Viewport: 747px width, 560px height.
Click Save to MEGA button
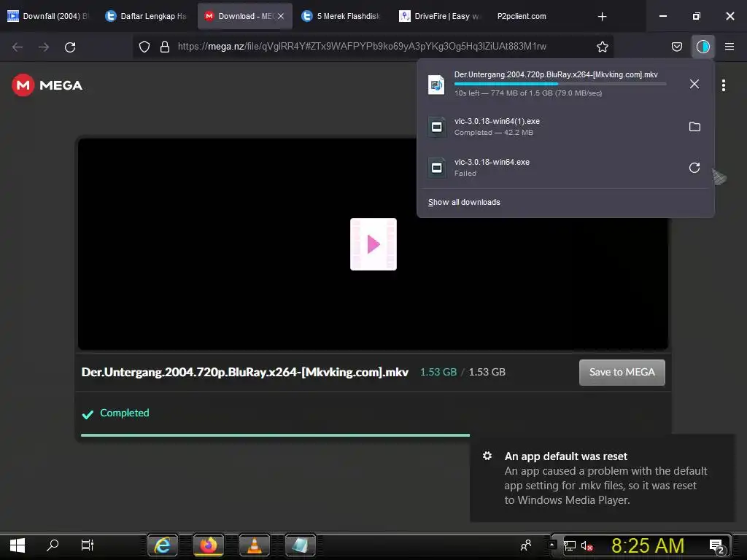(x=622, y=373)
